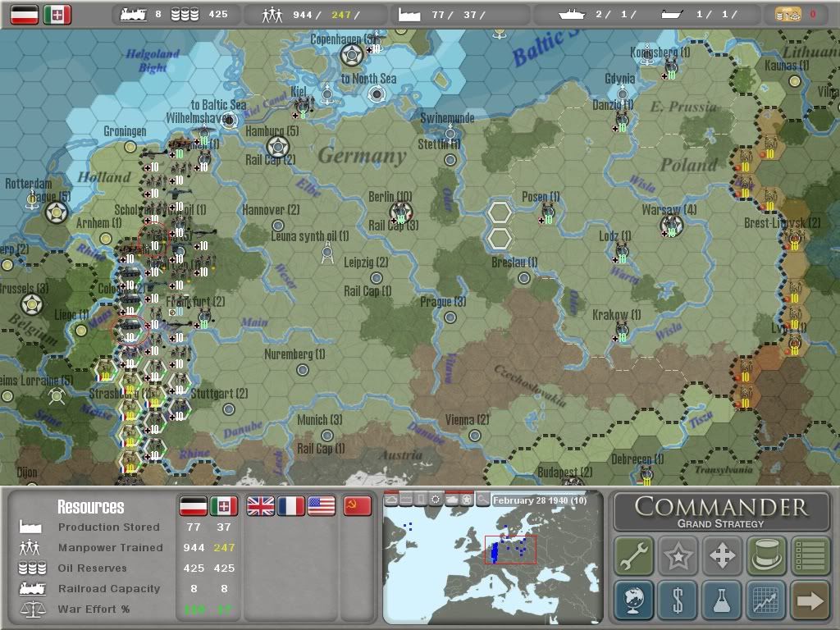Click the Italian flag in the top bar
The width and height of the screenshot is (840, 630).
tap(57, 15)
